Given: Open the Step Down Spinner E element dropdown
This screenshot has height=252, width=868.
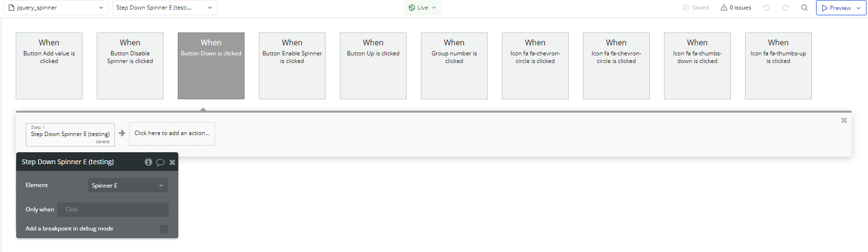Looking at the screenshot, I should 164,8.
